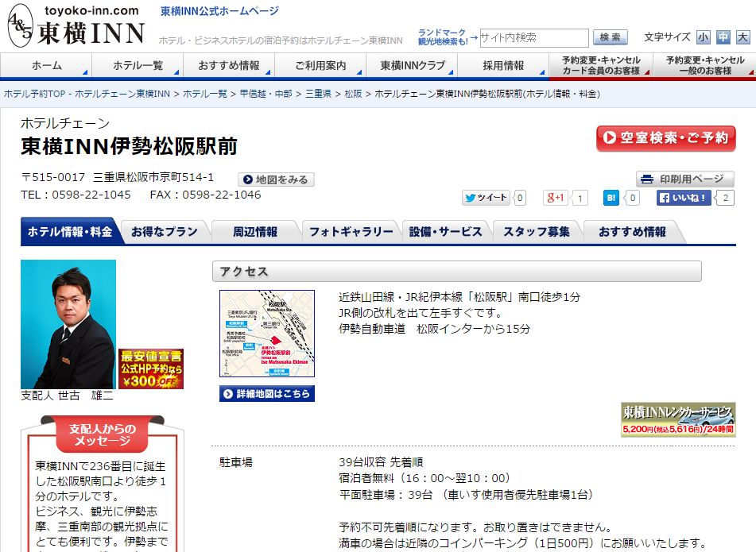756x552 pixels.
Task: Click the 空室検索・ご予約 button
Action: [665, 138]
